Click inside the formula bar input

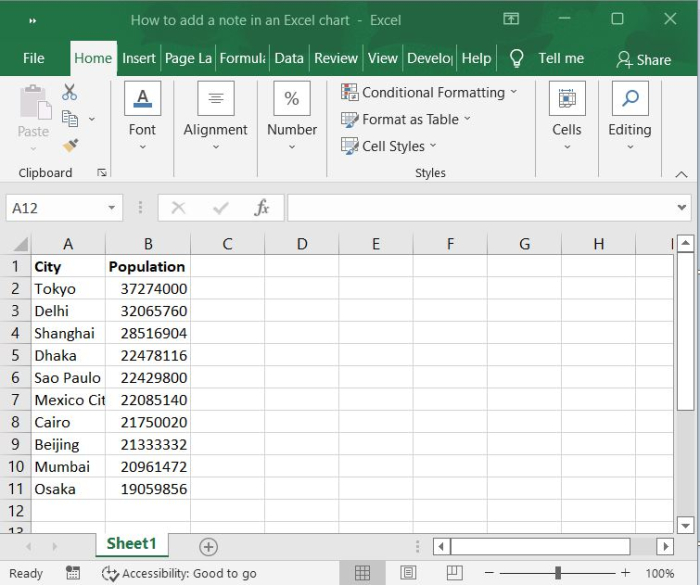coord(481,208)
